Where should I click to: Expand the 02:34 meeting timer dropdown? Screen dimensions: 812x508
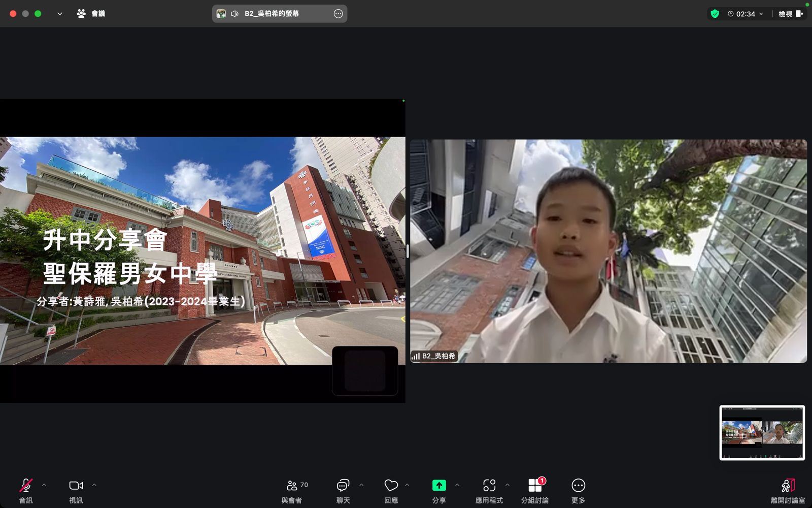click(745, 14)
